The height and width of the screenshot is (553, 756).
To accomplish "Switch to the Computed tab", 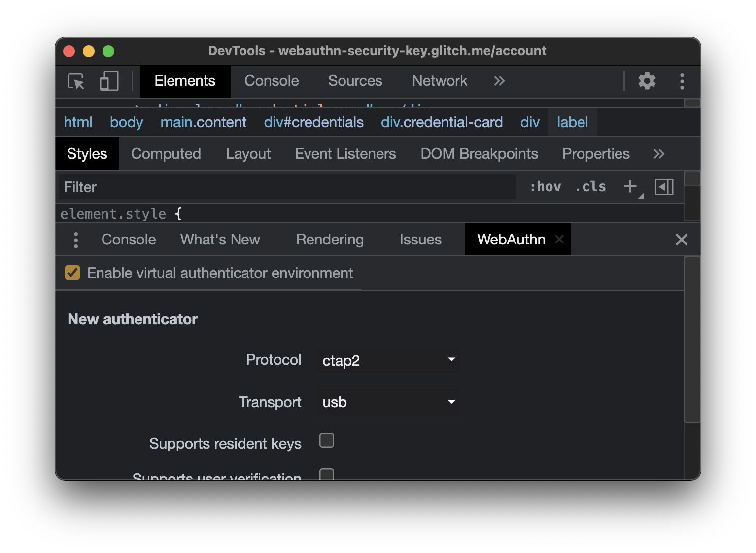I will click(x=166, y=154).
